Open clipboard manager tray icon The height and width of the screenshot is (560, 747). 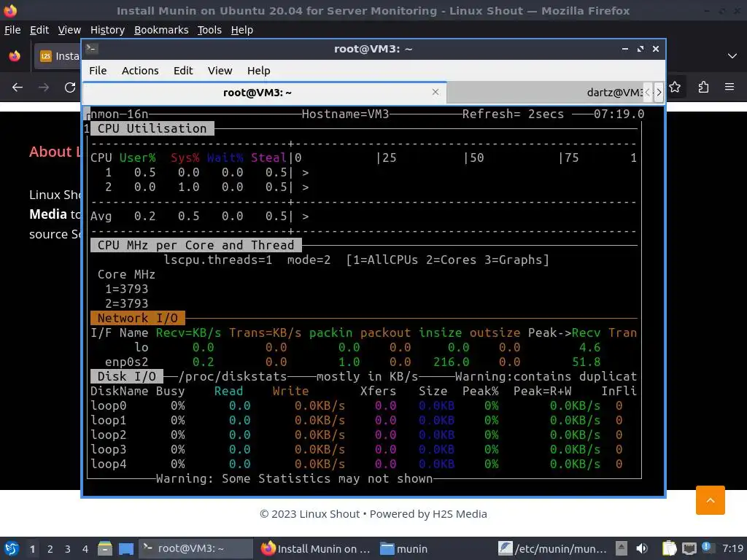tap(670, 548)
